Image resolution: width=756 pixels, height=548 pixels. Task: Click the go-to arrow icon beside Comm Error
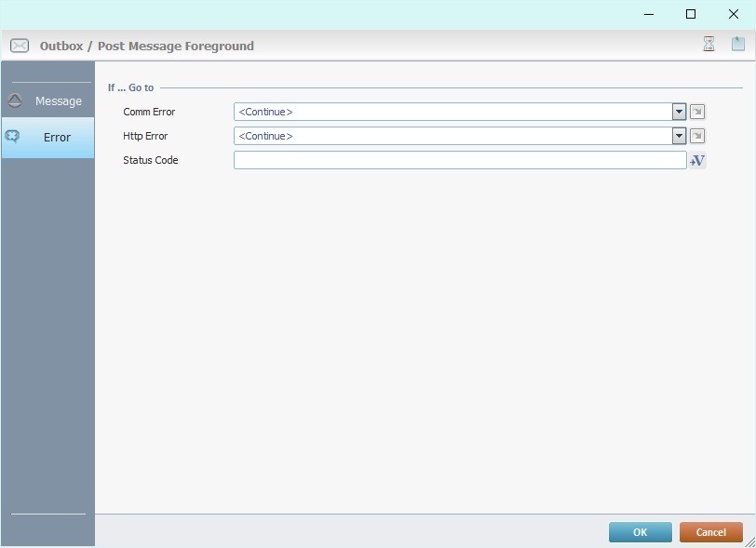[x=697, y=112]
